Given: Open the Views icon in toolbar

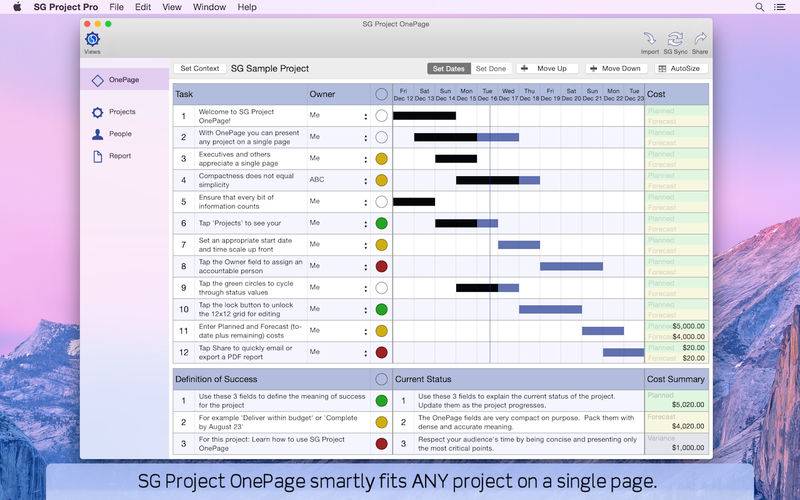Looking at the screenshot, I should click(92, 43).
